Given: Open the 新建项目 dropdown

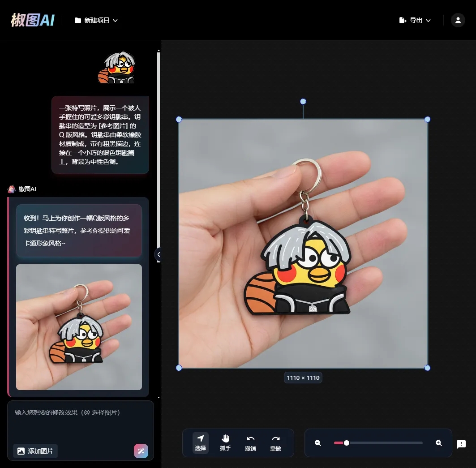Looking at the screenshot, I should pyautogui.click(x=96, y=20).
